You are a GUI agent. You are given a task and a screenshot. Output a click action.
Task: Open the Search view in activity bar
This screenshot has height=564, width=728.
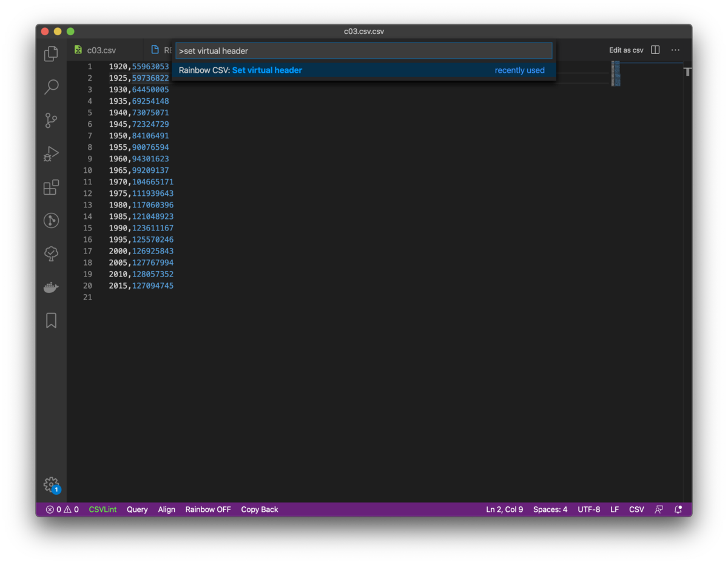click(x=51, y=87)
